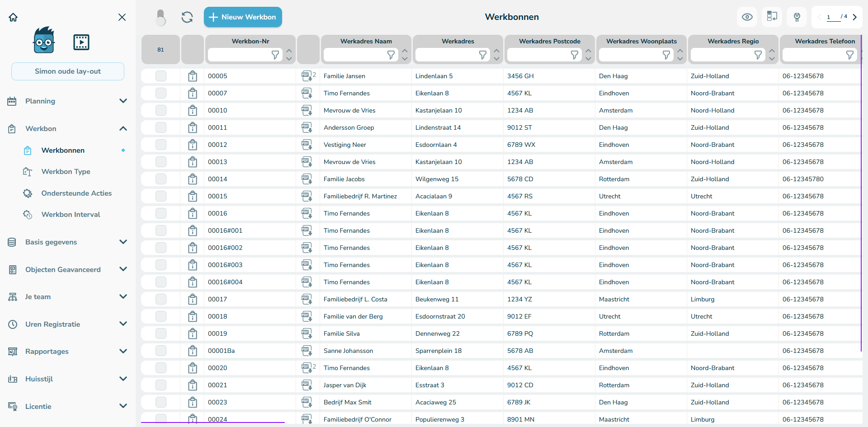Viewport: 868px width, 427px height.
Task: Open Werkbonnen in the sidebar
Action: (63, 150)
